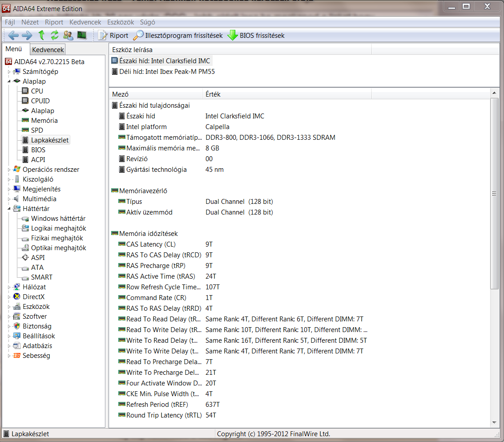The height and width of the screenshot is (442, 504).
Task: Click the Forward arrow toolbar icon
Action: (x=27, y=35)
